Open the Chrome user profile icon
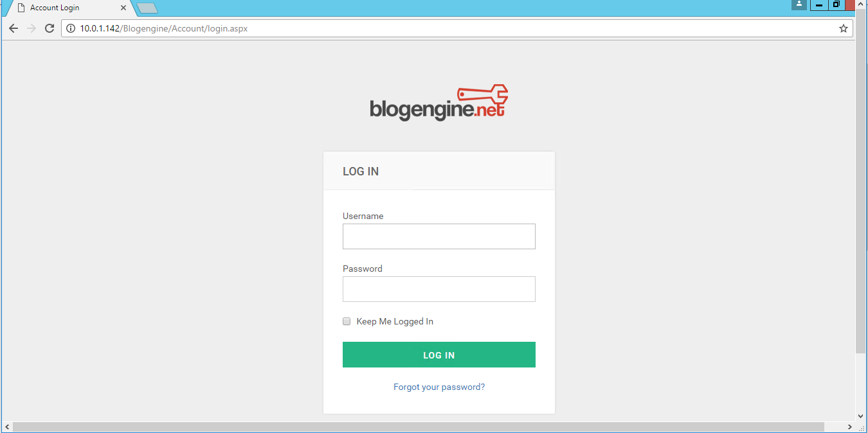868x433 pixels. point(799,5)
